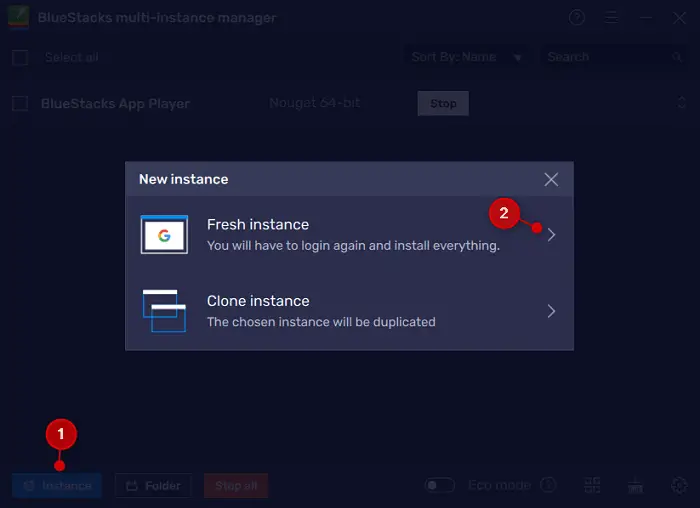Tick the Select all checkbox

coord(20,58)
